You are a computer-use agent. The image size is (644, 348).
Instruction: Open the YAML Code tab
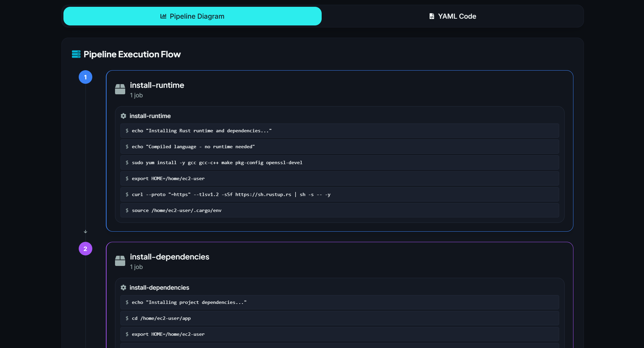(x=452, y=16)
